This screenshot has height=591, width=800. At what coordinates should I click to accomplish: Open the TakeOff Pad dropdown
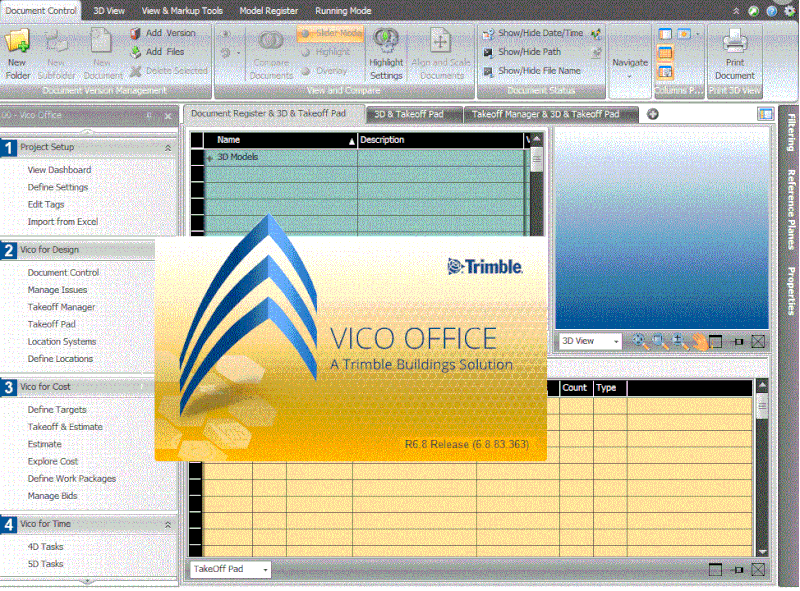265,570
